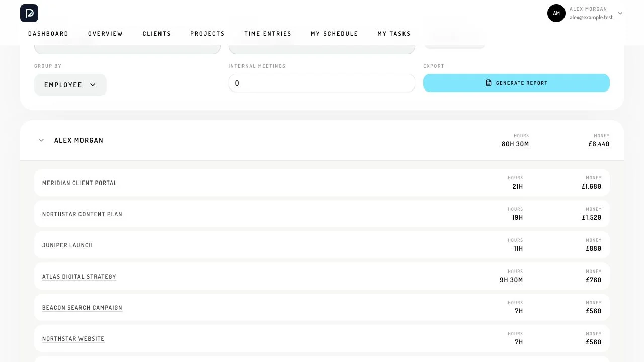Viewport: 644px width, 362px height.
Task: Click the 9H 30M hours value
Action: point(511,280)
